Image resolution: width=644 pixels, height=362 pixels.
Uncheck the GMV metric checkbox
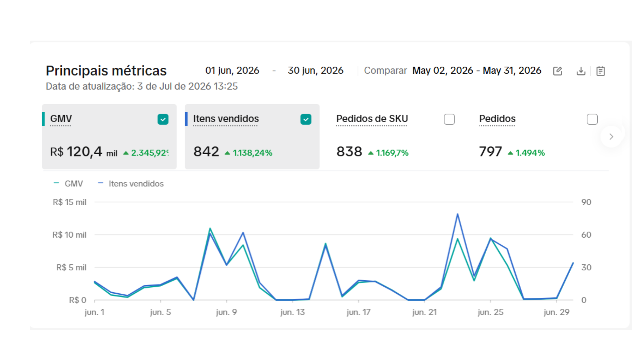(163, 119)
